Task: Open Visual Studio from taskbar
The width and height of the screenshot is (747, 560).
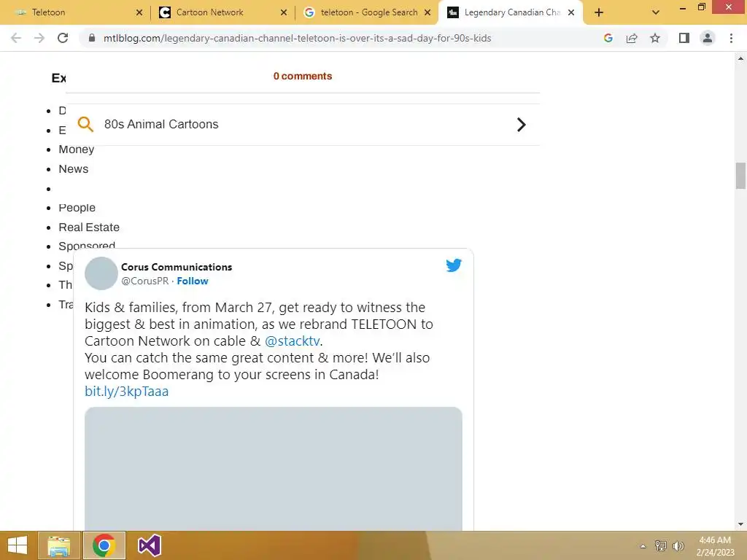Action: 149,545
